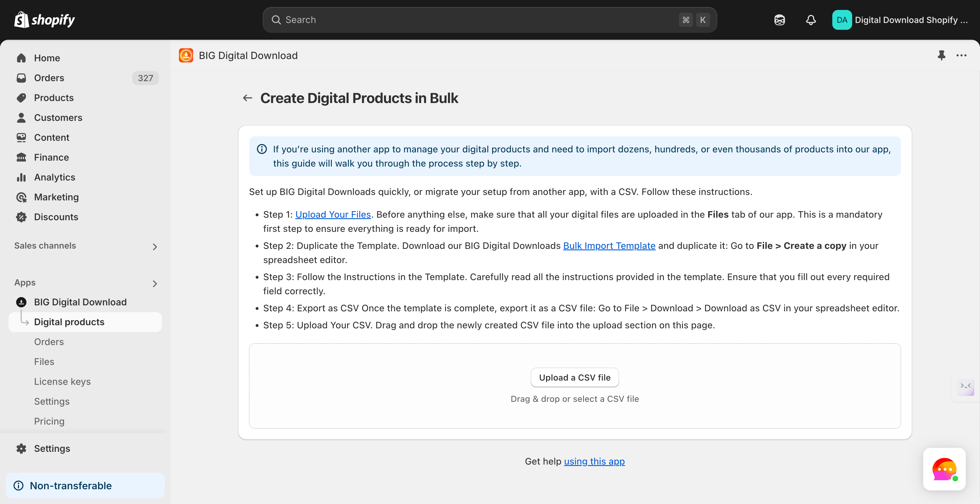Open the three-dot more actions menu
Screen dimensions: 980x504
[961, 56]
